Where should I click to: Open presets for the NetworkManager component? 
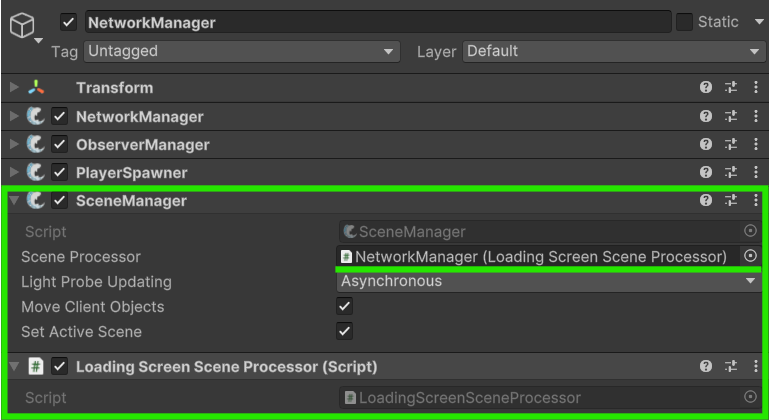[x=730, y=116]
